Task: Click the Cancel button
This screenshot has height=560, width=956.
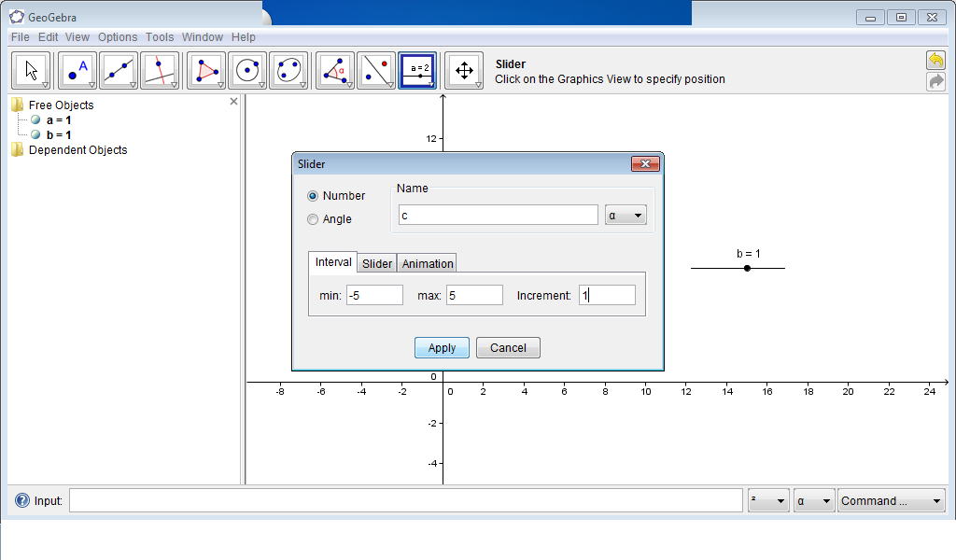Action: pos(508,347)
